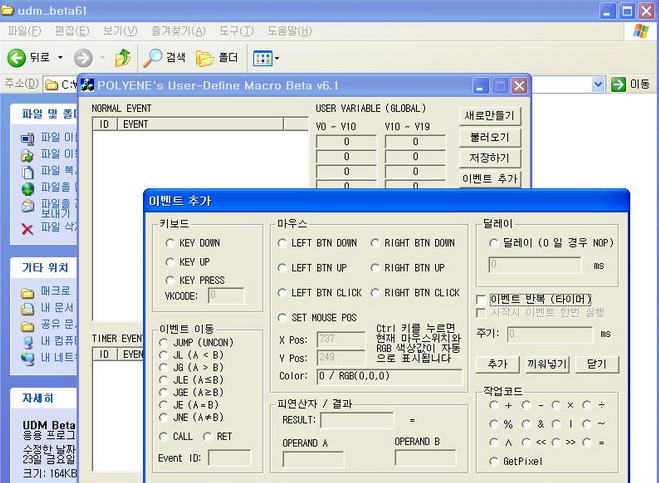This screenshot has height=483, width=659.
Task: Click the Color RGB(0,0,0) field
Action: [x=389, y=376]
